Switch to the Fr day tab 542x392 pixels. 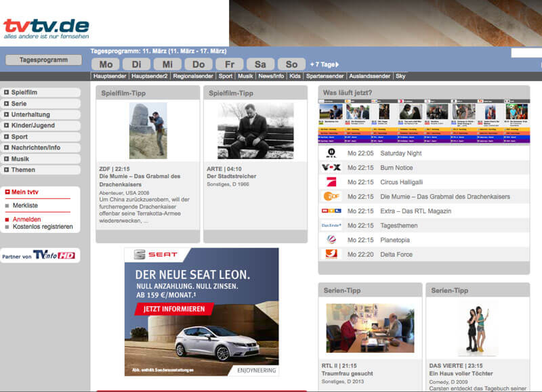230,64
